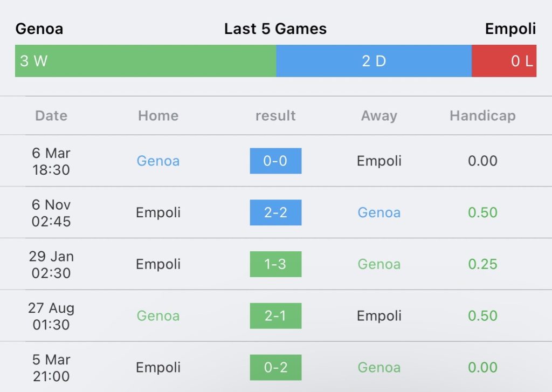Image resolution: width=552 pixels, height=392 pixels.
Task: Open the 1-3 result badge
Action: 275,264
